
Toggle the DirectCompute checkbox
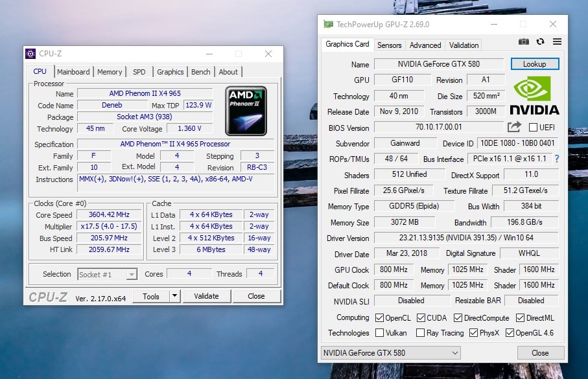pyautogui.click(x=458, y=318)
